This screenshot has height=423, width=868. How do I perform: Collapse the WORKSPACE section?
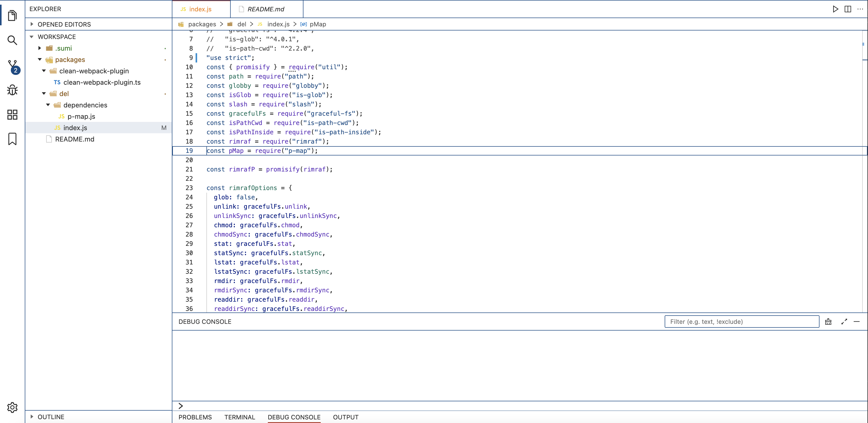click(x=32, y=37)
